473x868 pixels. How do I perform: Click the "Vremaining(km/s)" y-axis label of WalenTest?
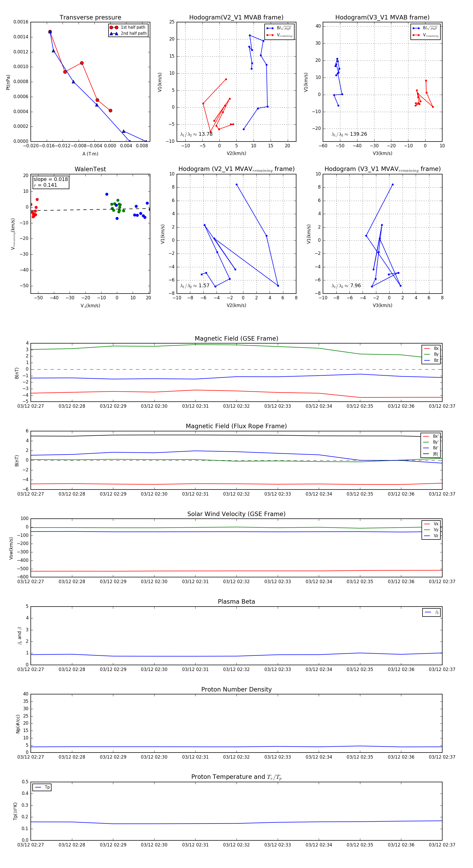click(13, 234)
